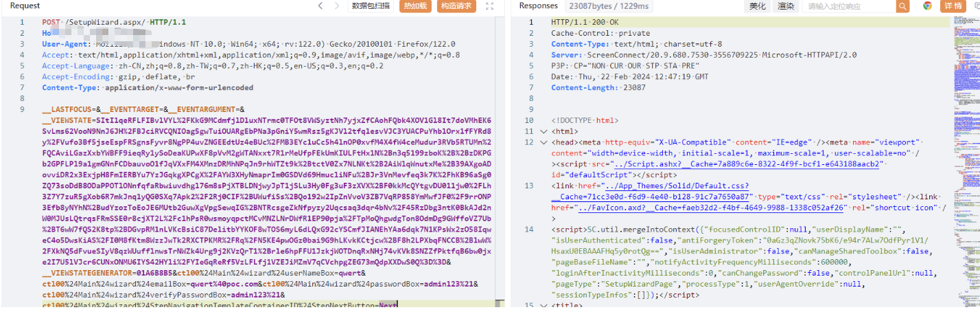Viewport: 980px width, 312px height.
Task: Focus the 请输入定位响应 search field
Action: 850,6
